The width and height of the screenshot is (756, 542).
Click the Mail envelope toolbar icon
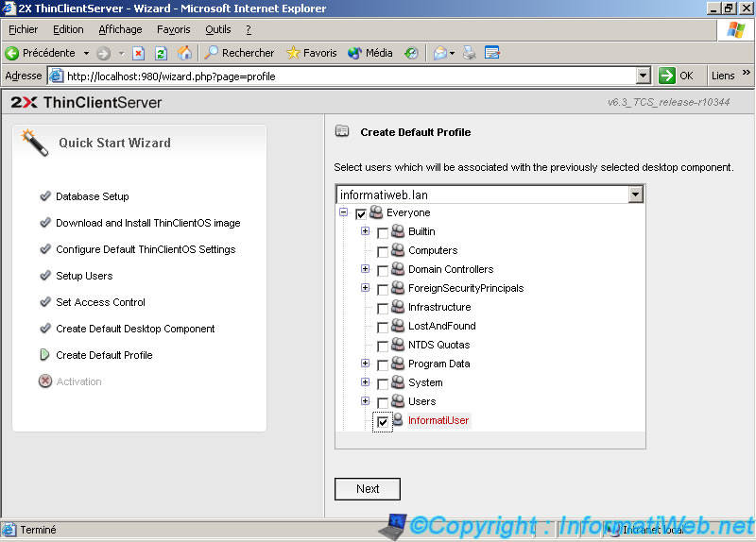click(x=440, y=53)
